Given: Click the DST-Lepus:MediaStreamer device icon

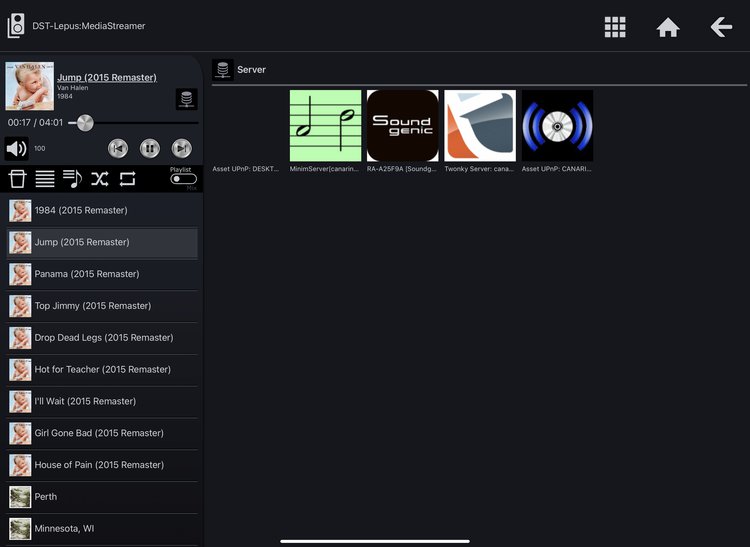Looking at the screenshot, I should coord(16,25).
